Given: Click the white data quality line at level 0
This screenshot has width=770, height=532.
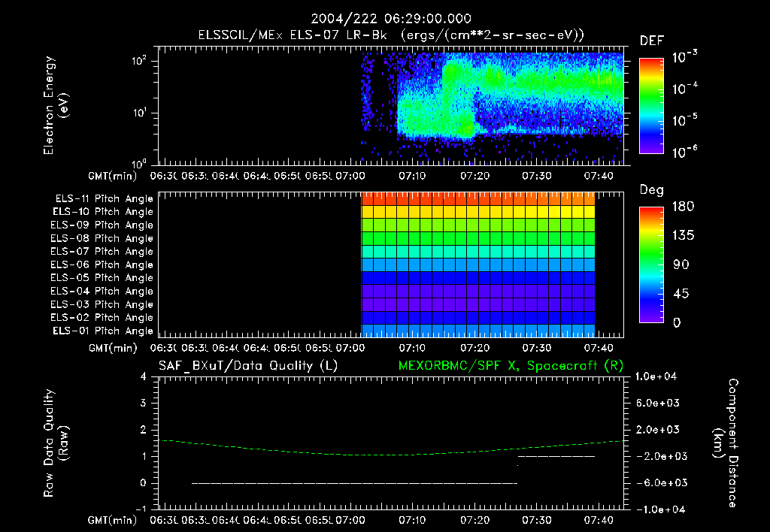Looking at the screenshot, I should [x=355, y=483].
